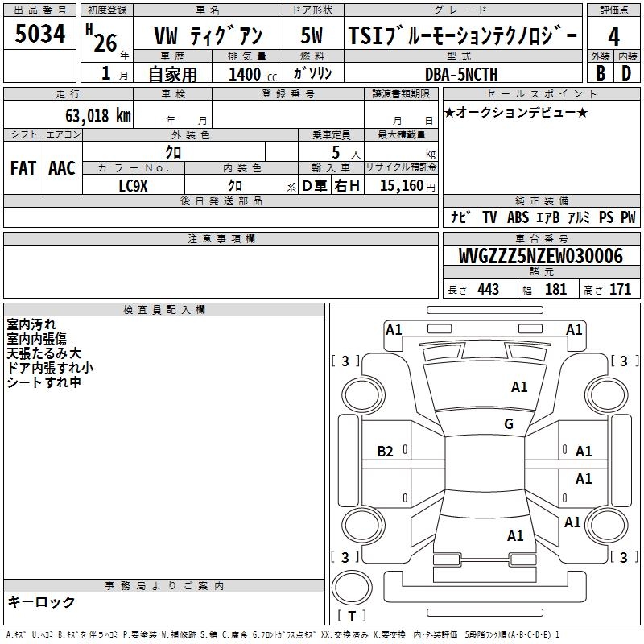This screenshot has height=644, width=644.
Task: Select the ナビ equipment item
Action: point(460,217)
